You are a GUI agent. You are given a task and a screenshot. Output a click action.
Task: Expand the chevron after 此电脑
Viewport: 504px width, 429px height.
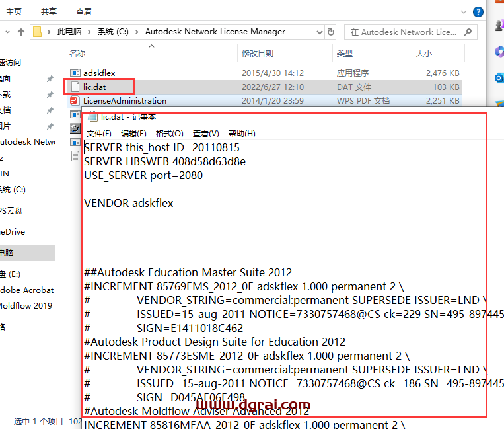[89, 32]
